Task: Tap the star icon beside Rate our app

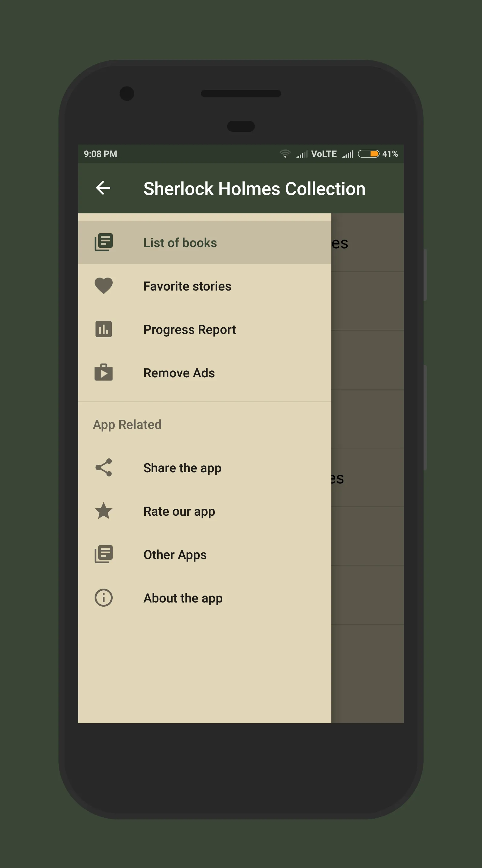Action: [x=103, y=511]
